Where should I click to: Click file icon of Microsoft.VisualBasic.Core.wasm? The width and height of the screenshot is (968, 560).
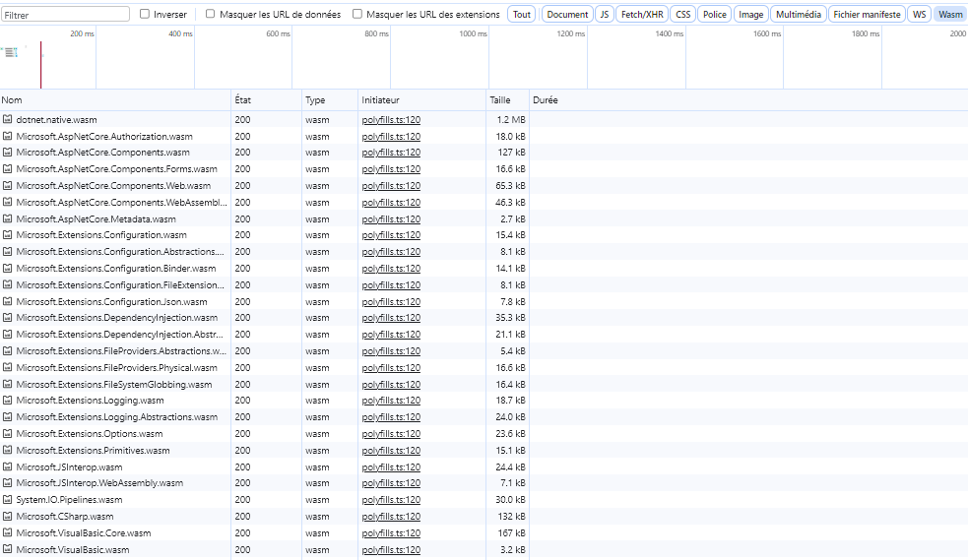pos(8,532)
